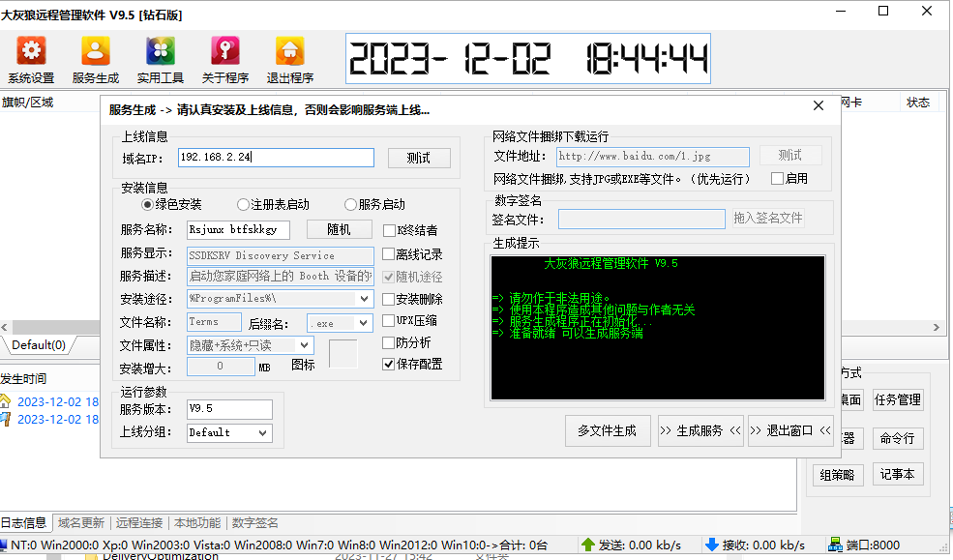Open the 后缀名 .exe dropdown
This screenshot has height=560, width=953.
364,323
